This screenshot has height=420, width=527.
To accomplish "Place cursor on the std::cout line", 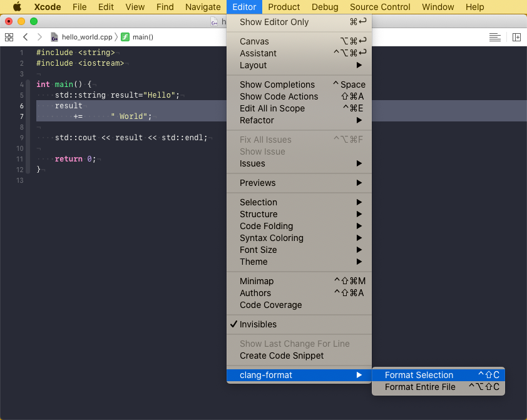I will pos(131,138).
